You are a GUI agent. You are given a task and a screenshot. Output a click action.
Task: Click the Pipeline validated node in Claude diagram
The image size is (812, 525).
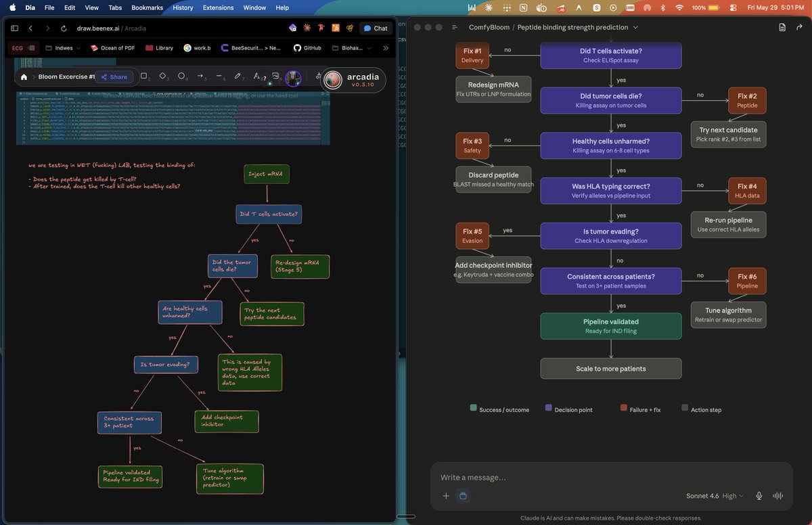click(x=611, y=326)
